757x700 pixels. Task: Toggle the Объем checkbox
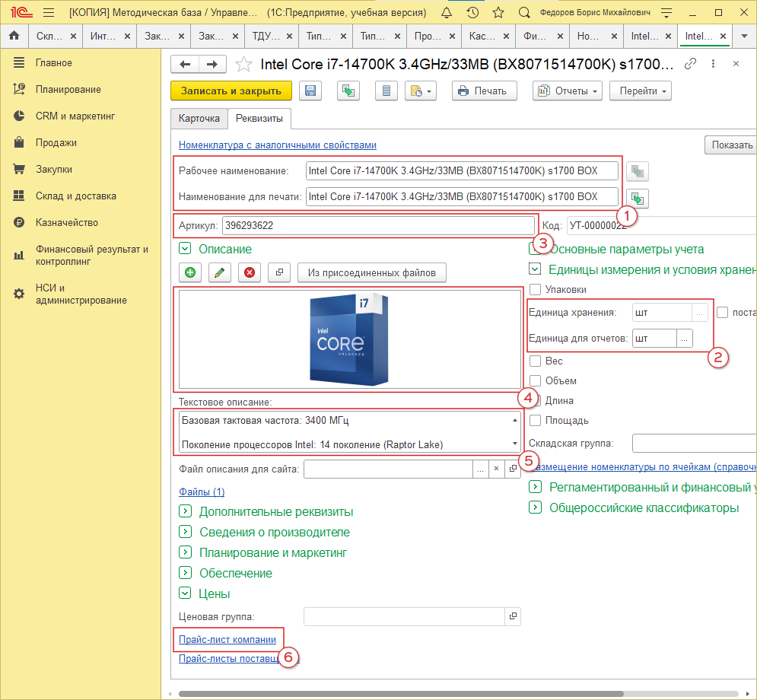[536, 380]
